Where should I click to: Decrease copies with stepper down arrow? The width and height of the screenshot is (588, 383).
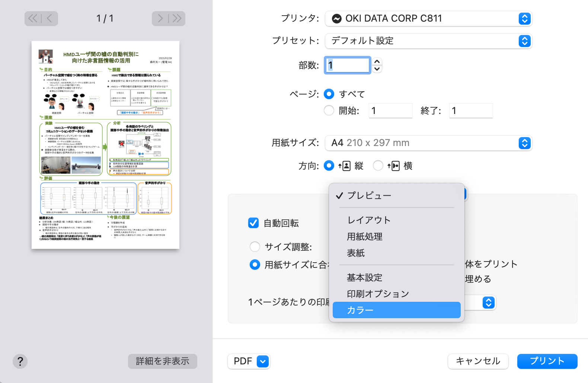click(377, 69)
